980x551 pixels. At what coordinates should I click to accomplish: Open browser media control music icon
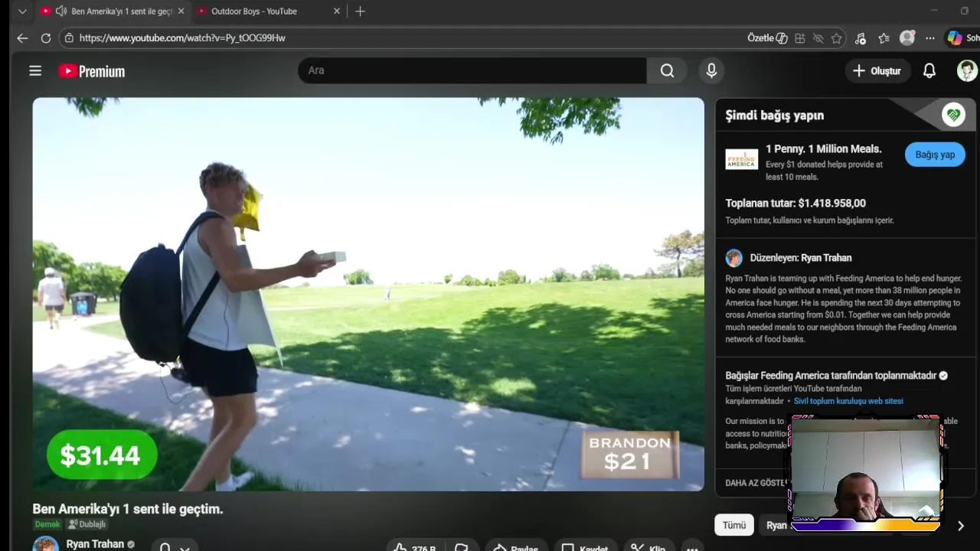click(861, 37)
